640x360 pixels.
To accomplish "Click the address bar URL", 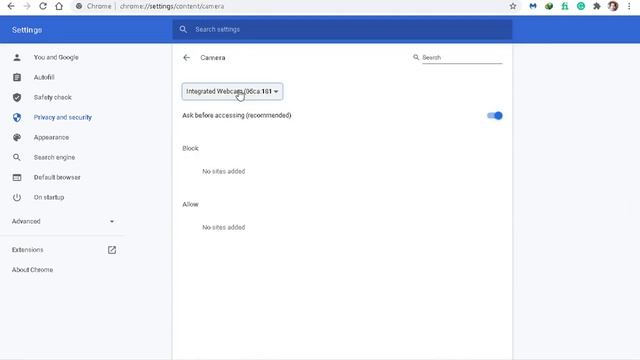I will (172, 7).
